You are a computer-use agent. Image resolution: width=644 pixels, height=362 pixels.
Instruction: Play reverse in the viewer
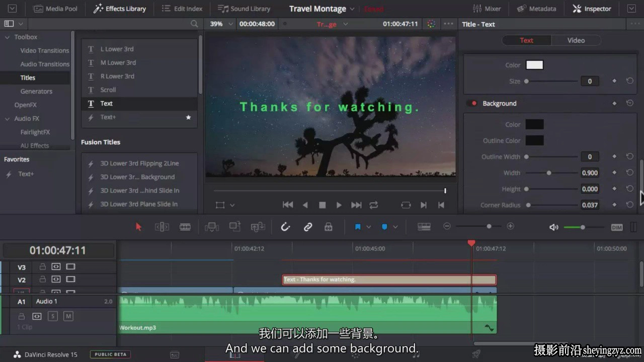coord(305,205)
